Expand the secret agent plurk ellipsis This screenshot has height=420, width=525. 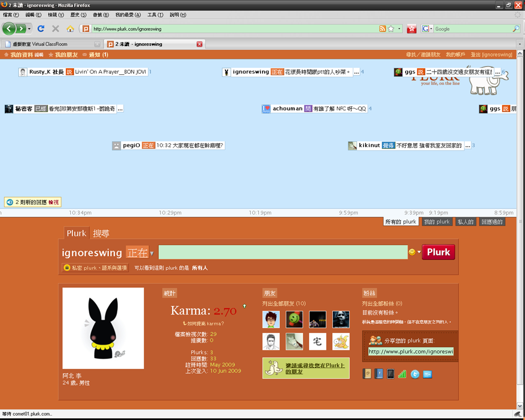120,109
